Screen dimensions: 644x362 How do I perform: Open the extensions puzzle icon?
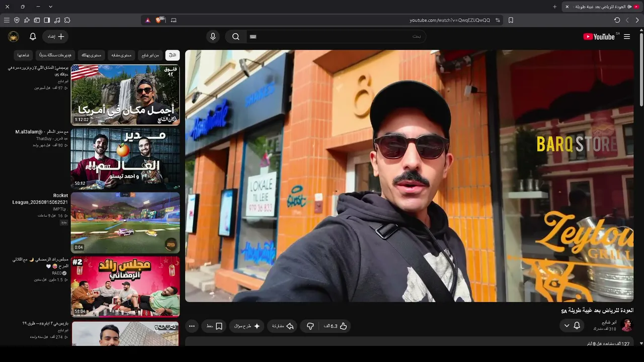[67, 20]
